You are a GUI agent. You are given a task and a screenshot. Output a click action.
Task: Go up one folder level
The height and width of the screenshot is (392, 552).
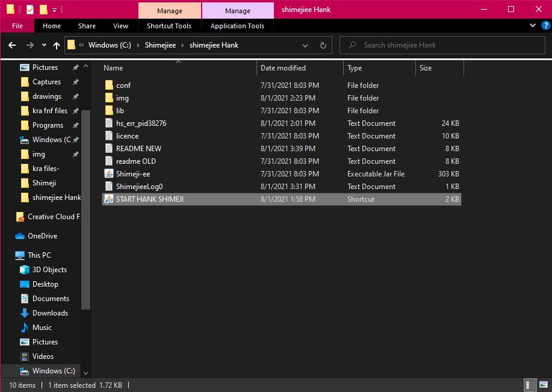(57, 45)
